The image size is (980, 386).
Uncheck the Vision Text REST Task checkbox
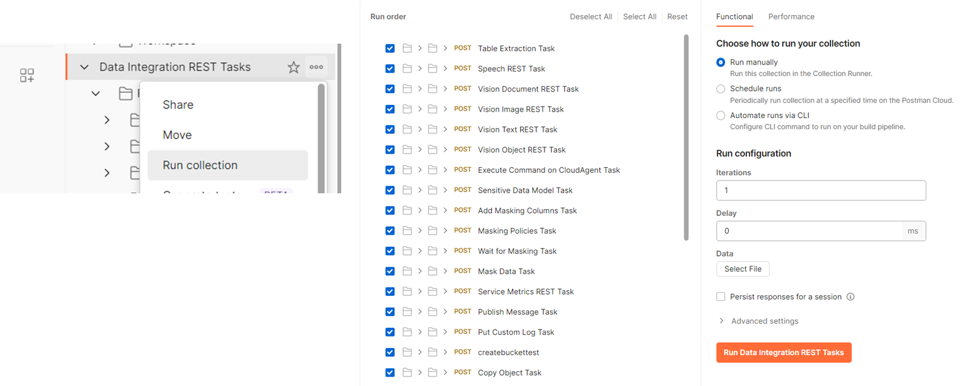click(x=390, y=129)
